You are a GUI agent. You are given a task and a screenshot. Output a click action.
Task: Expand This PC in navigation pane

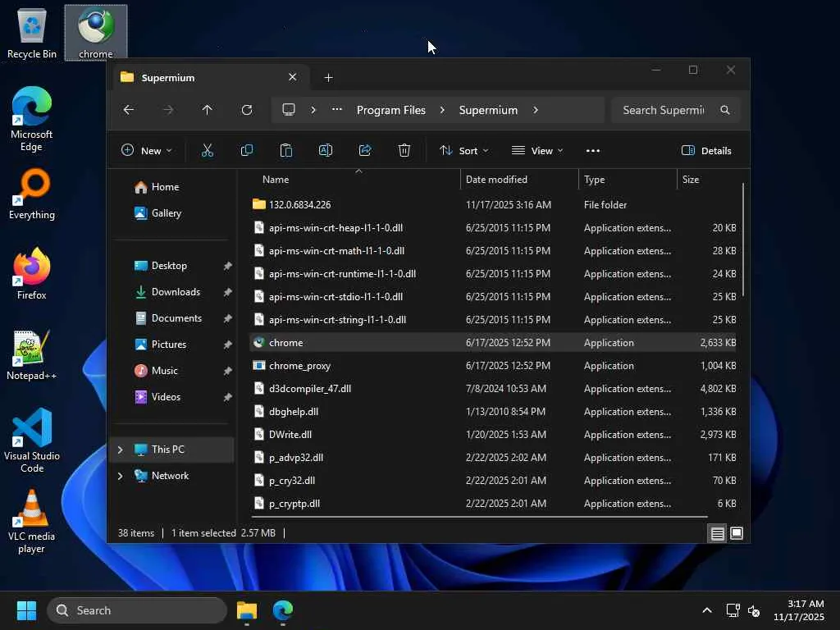click(x=120, y=450)
